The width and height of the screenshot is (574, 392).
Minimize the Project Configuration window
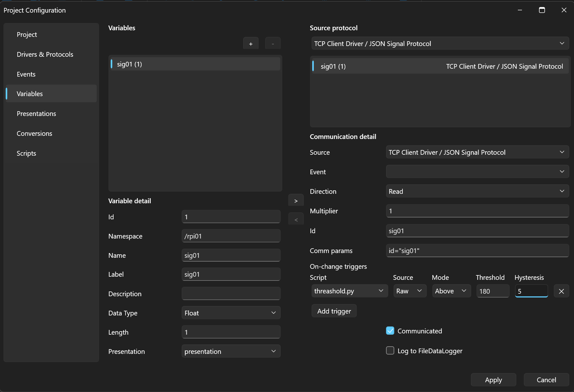point(520,10)
